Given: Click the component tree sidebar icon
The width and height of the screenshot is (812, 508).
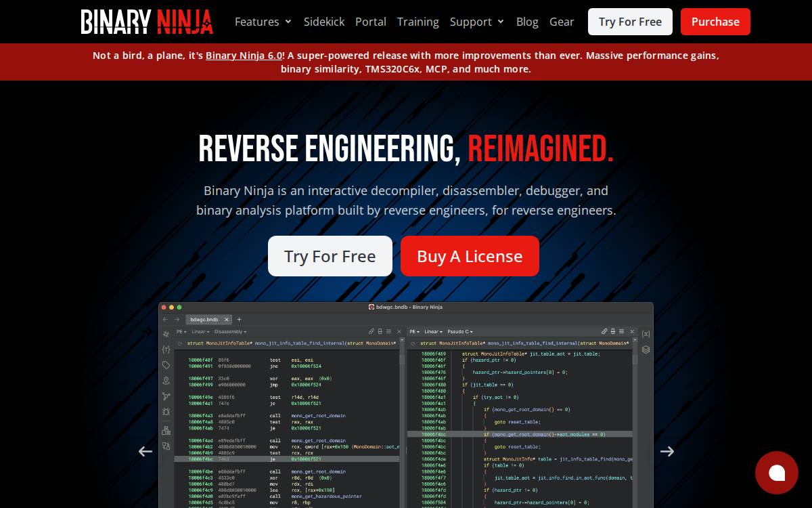Looking at the screenshot, I should click(x=166, y=430).
